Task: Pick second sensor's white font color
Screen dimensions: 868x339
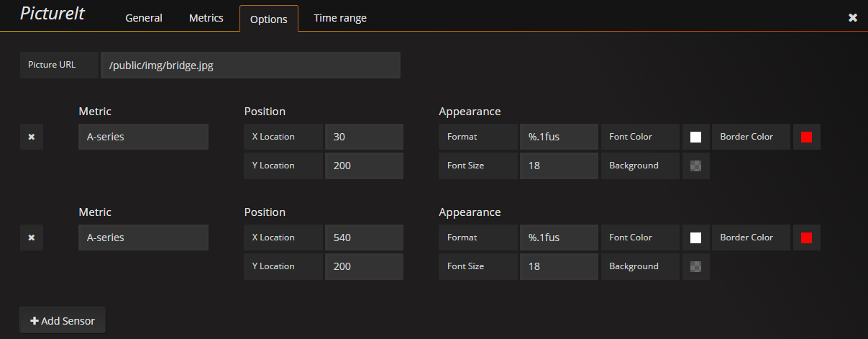Action: point(695,238)
